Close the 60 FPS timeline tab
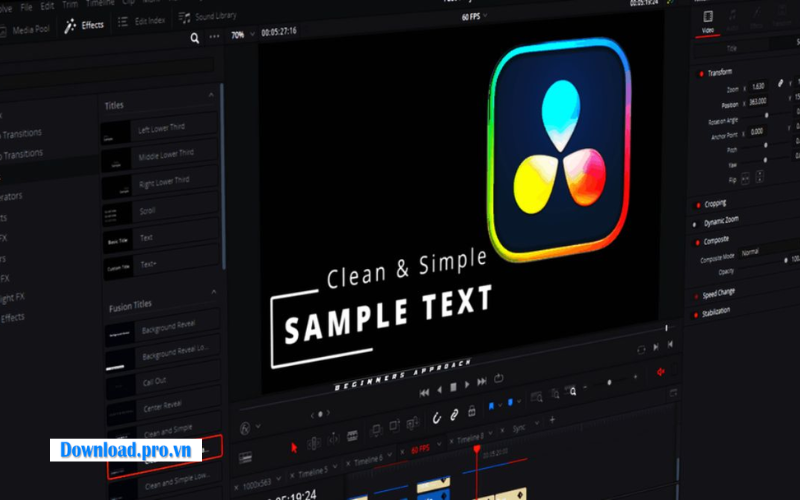The height and width of the screenshot is (500, 800). (x=403, y=452)
